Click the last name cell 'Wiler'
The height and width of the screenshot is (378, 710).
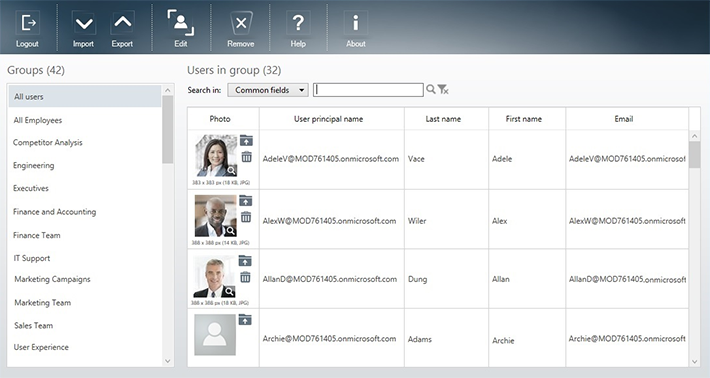(x=446, y=219)
